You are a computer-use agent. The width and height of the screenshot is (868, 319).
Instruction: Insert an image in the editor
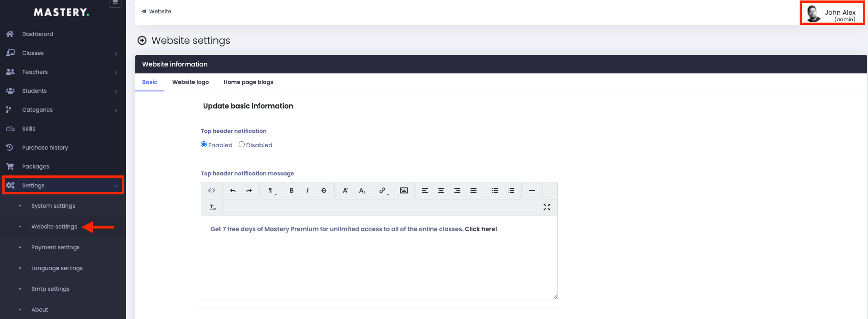pyautogui.click(x=404, y=191)
